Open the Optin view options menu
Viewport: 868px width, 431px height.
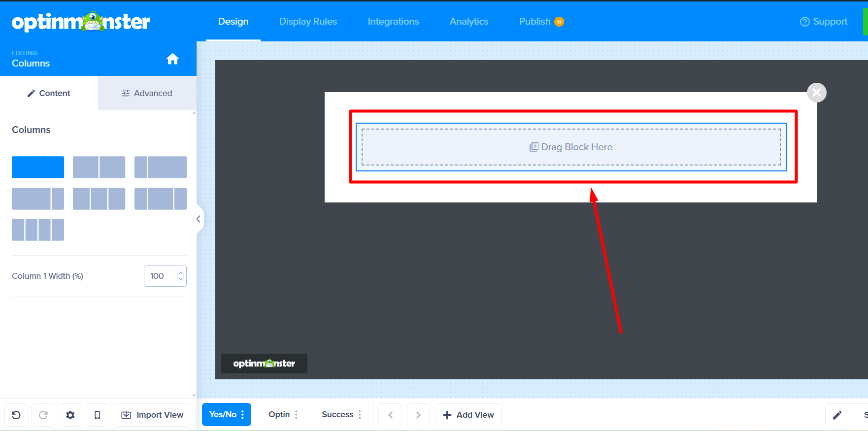(296, 415)
